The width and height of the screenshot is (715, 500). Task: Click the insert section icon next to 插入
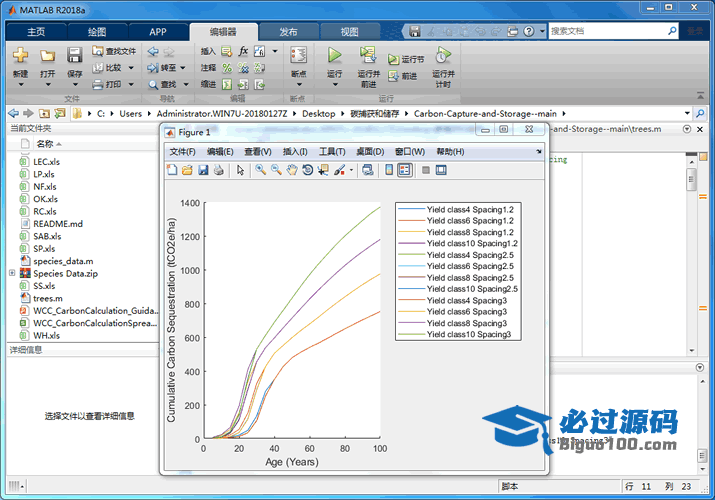[x=227, y=51]
